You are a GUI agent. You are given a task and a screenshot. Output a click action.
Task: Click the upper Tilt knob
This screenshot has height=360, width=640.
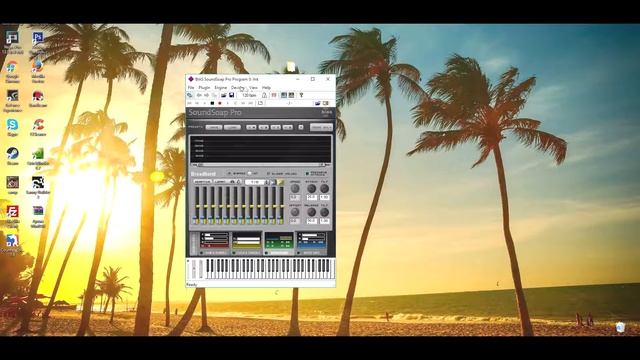[x=324, y=189]
